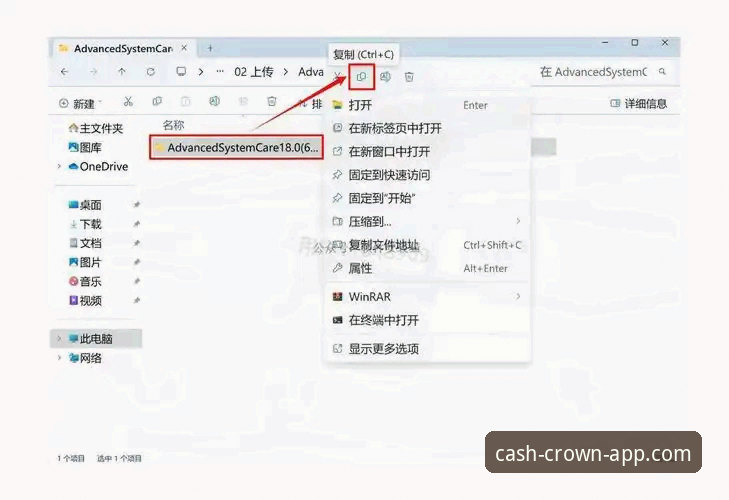Unpin 视频 using its pin icon
Screen dimensions: 729x500
(x=137, y=300)
